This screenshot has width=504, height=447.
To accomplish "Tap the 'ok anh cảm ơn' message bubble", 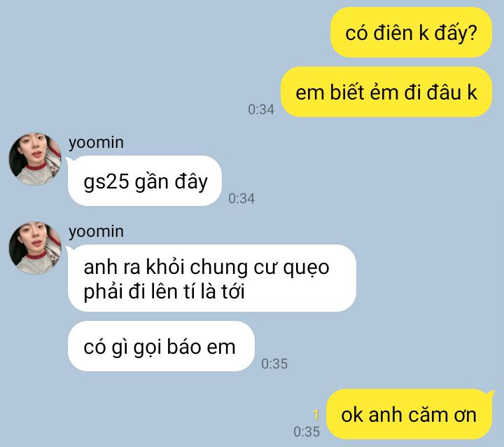I will 409,414.
